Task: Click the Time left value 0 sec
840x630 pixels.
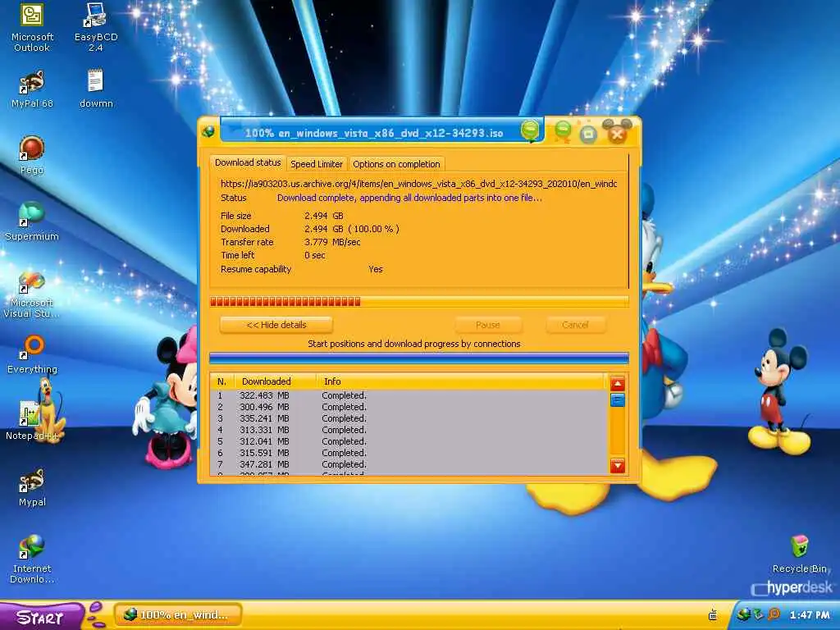Action: (x=314, y=255)
